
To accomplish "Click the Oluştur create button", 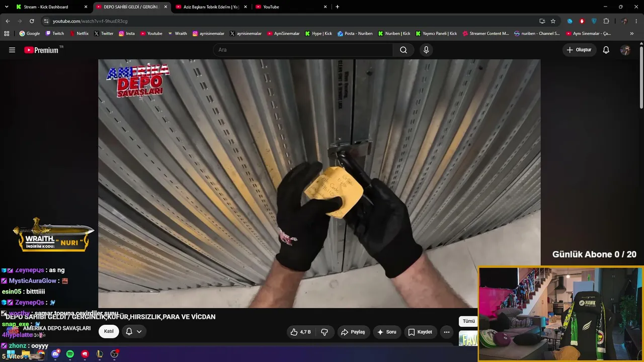I will [579, 50].
